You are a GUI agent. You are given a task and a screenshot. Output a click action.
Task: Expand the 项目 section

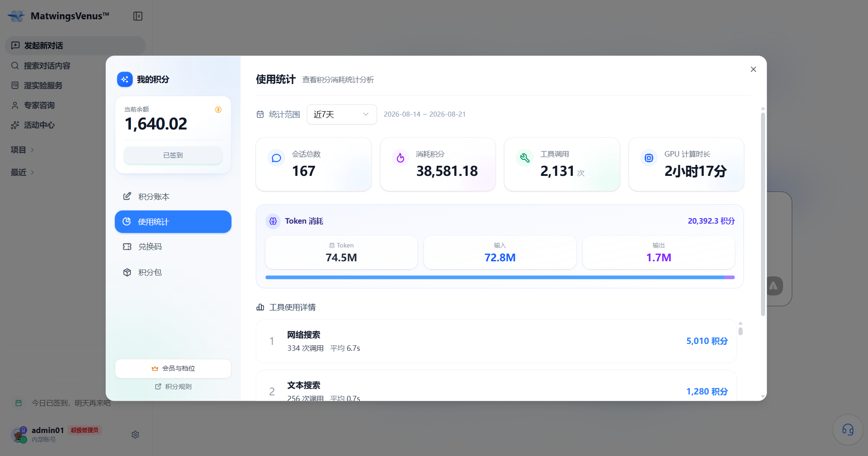coord(23,150)
